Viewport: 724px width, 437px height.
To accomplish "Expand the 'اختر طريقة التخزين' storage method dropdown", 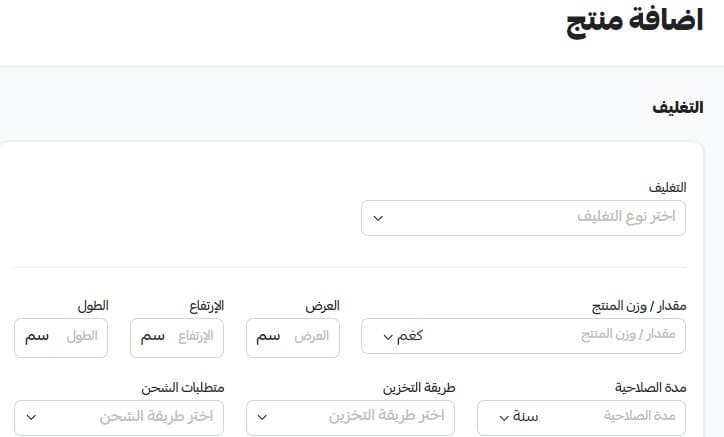I will click(x=350, y=417).
